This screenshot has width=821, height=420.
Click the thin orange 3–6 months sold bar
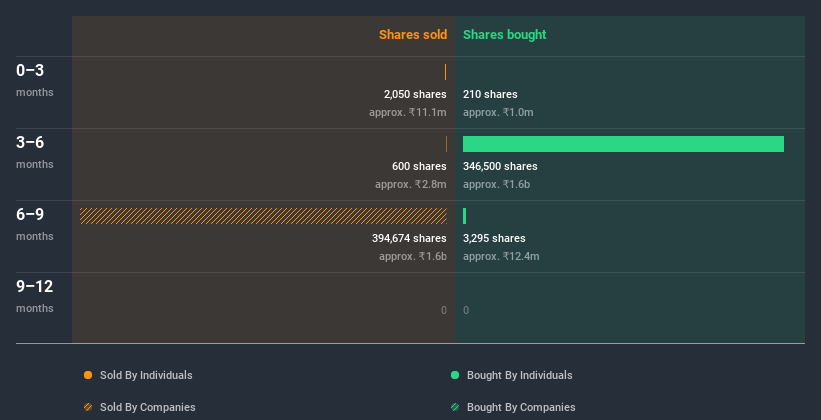[446, 144]
